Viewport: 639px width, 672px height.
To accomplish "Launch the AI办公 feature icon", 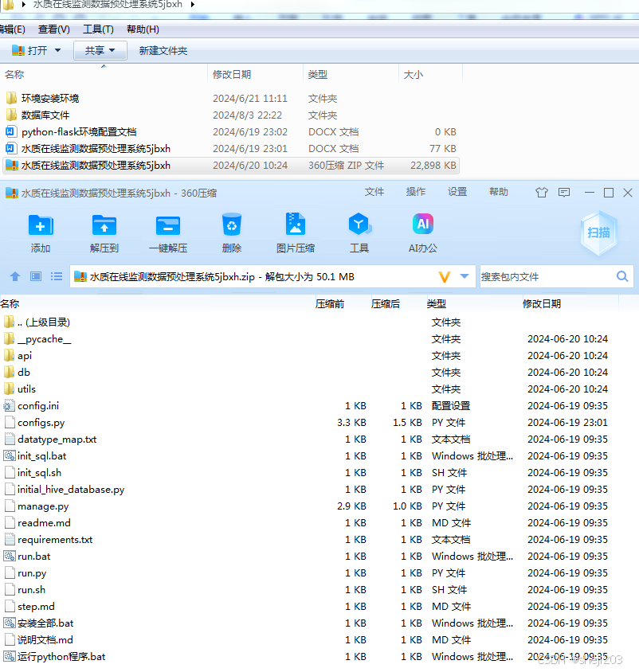I will coord(423,231).
